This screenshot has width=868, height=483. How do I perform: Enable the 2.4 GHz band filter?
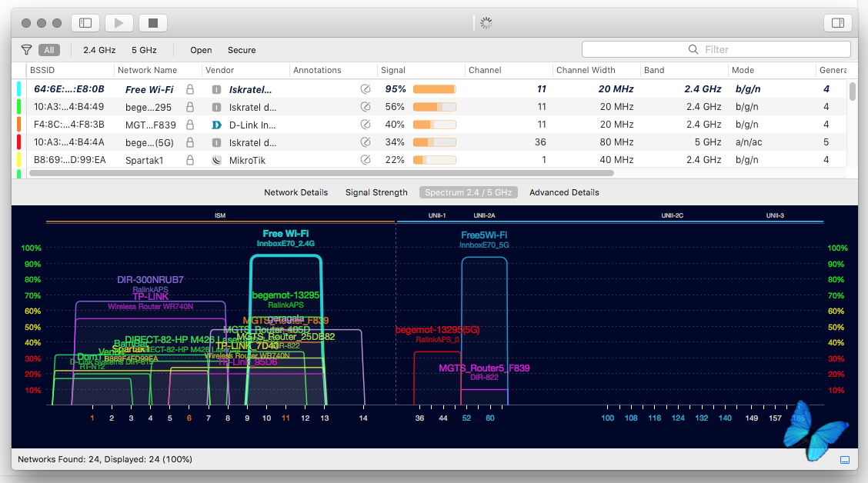[x=99, y=50]
